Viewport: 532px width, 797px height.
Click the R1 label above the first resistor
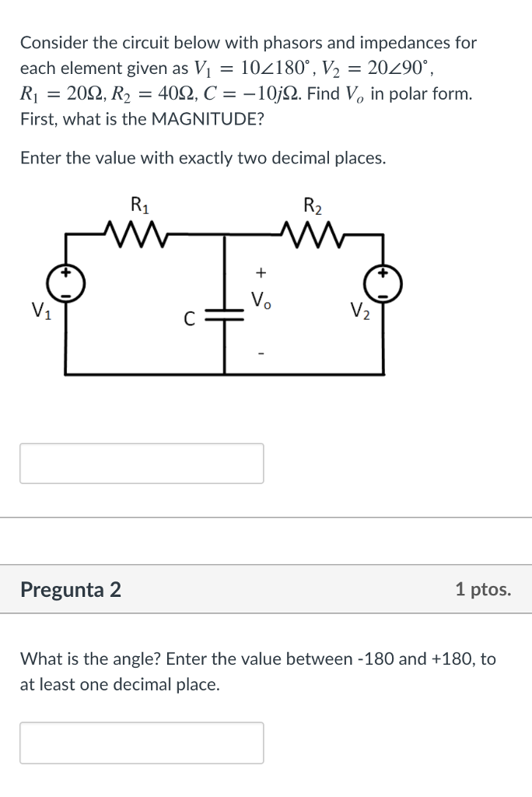pos(138,205)
